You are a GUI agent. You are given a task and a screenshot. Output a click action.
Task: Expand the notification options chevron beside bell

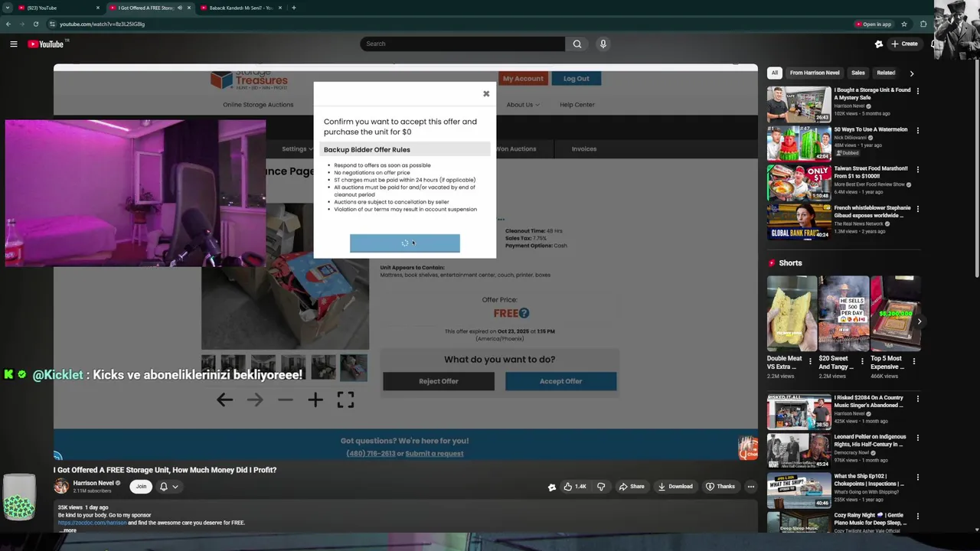coord(175,487)
